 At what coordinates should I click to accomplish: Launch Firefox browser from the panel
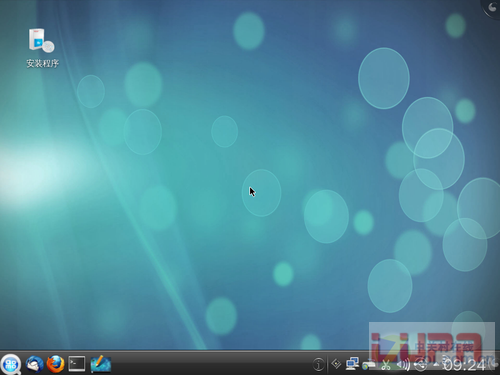(x=55, y=364)
